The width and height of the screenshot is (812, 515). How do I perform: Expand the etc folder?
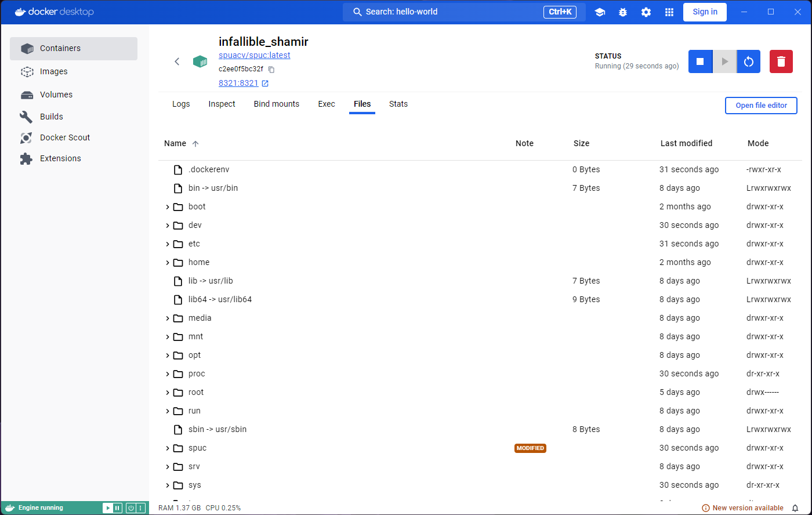168,244
